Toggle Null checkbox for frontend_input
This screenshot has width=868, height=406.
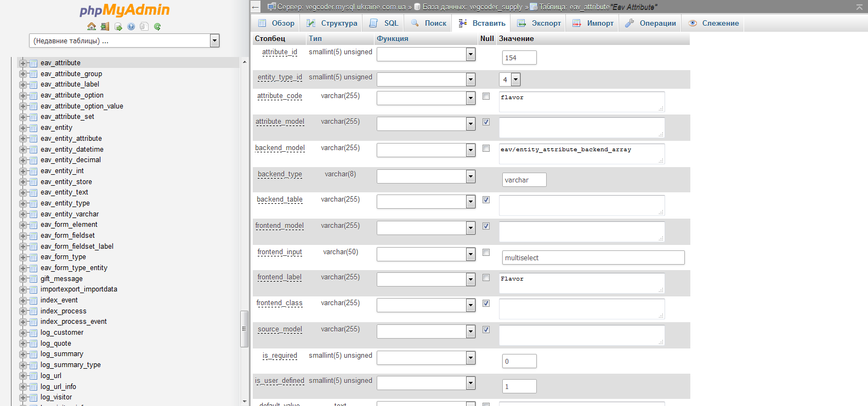486,252
